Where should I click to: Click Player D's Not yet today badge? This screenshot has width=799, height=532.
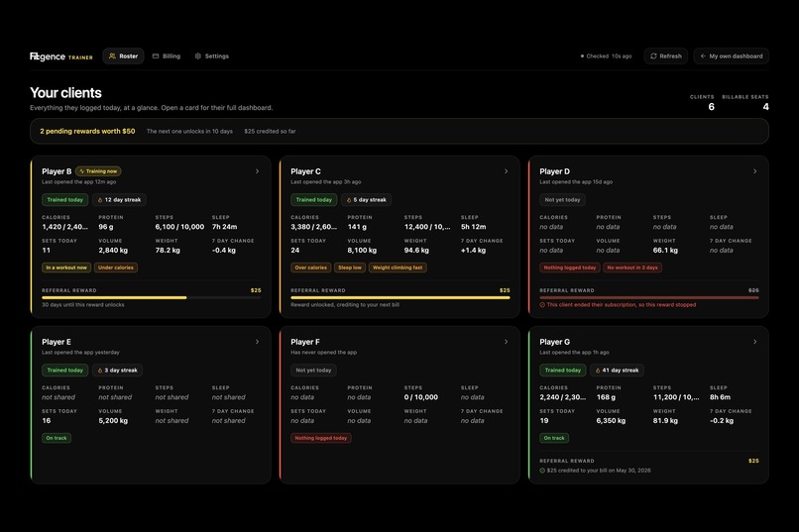tap(562, 199)
